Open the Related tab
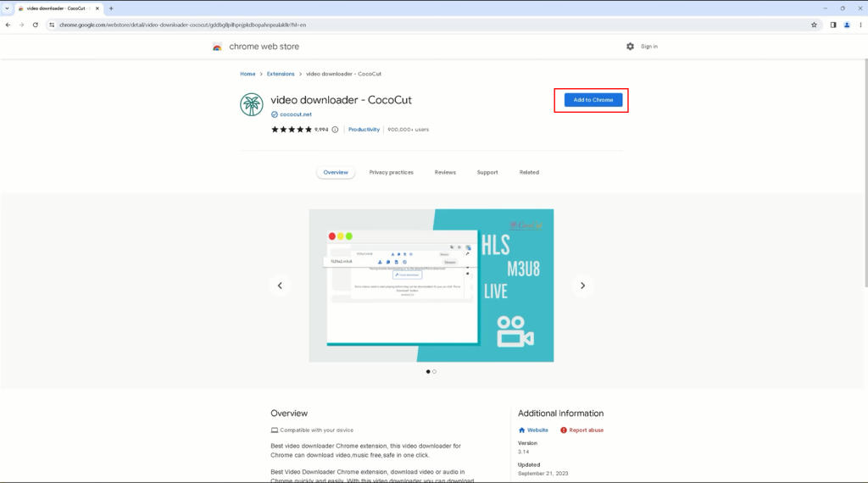 coord(529,173)
